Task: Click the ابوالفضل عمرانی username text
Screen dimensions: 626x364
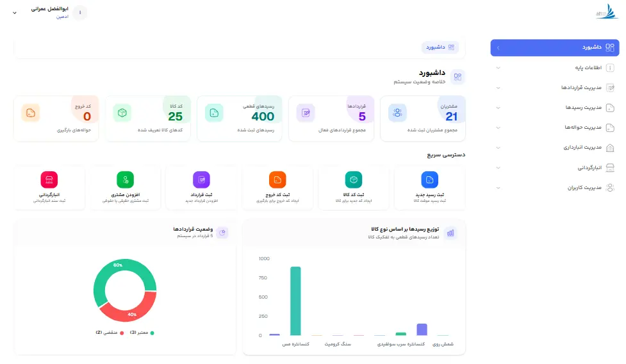Action: (50, 9)
